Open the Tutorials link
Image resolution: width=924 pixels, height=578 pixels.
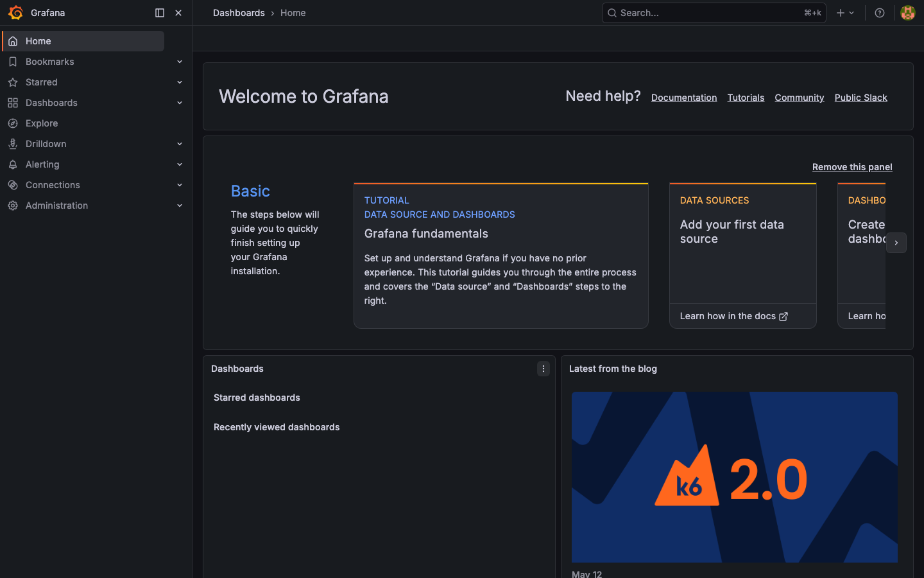[746, 98]
